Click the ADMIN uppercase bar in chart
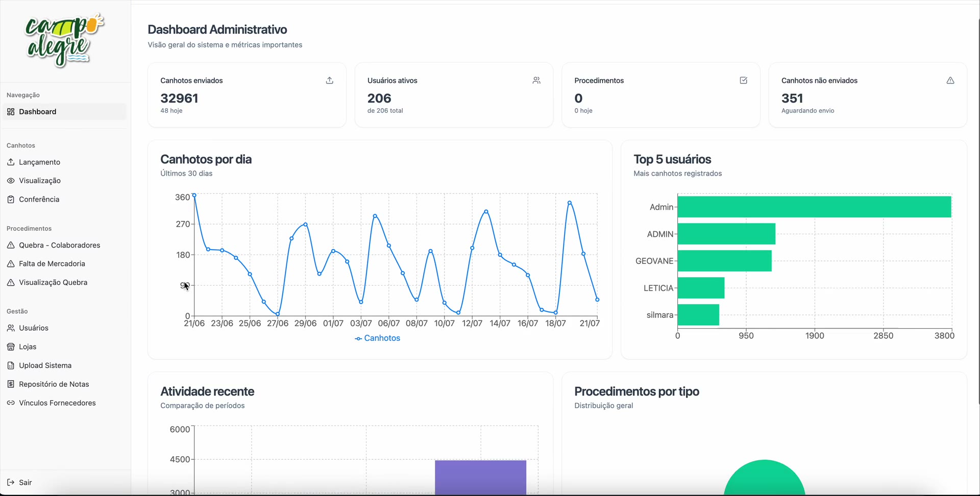The width and height of the screenshot is (980, 496). coord(726,234)
